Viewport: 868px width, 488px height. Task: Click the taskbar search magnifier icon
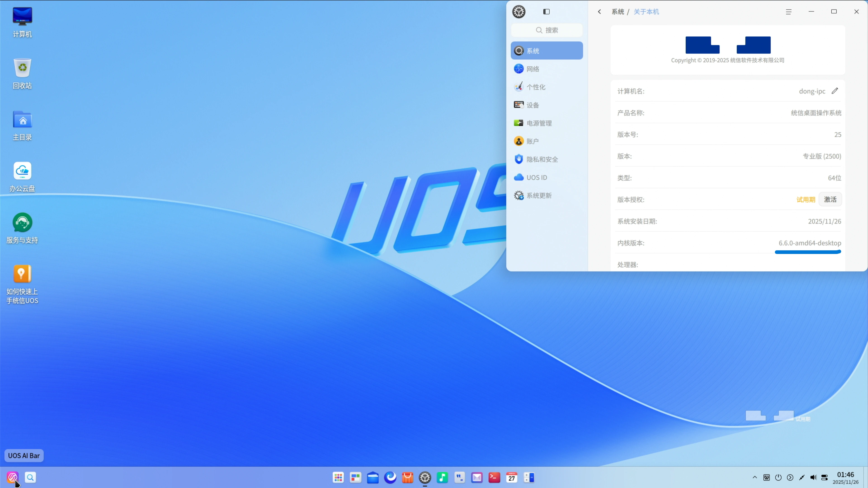click(30, 477)
